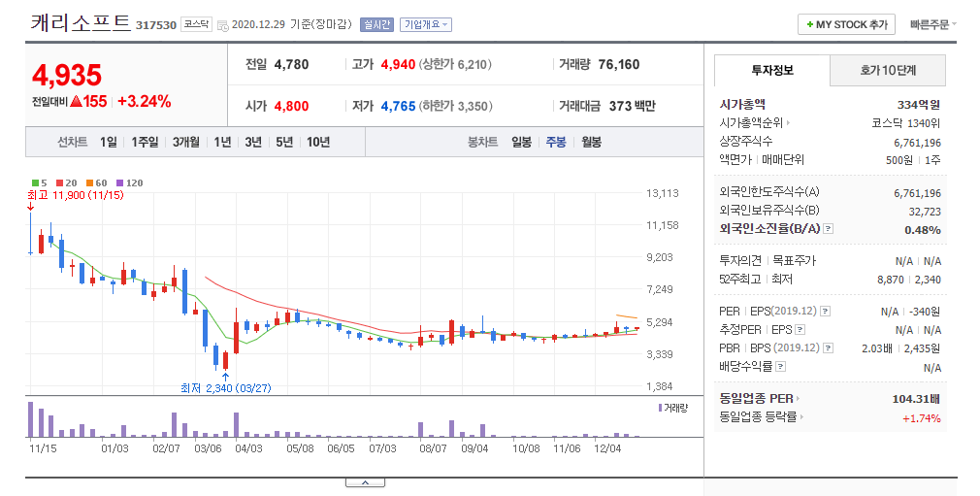The image size is (980, 496).
Task: Click the 고가 value 4,940
Action: (x=398, y=64)
